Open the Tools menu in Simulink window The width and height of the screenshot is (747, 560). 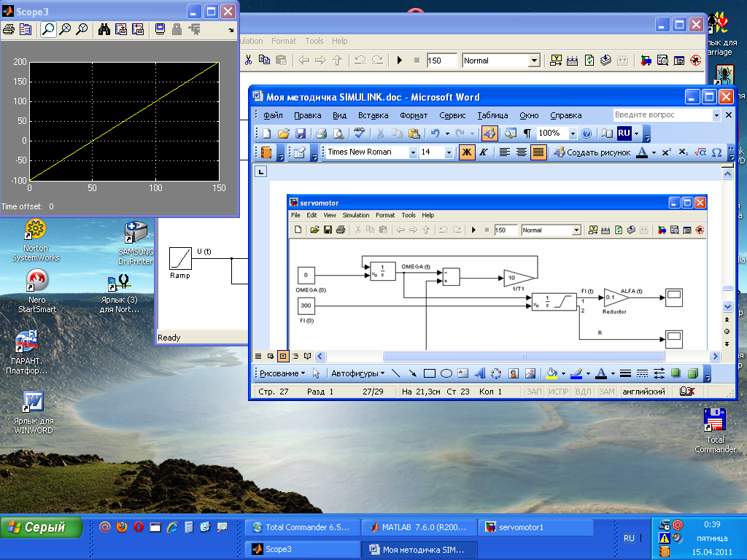[314, 41]
